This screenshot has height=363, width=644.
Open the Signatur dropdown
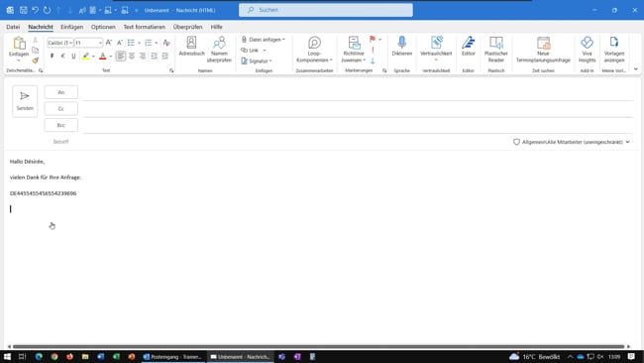tap(257, 60)
